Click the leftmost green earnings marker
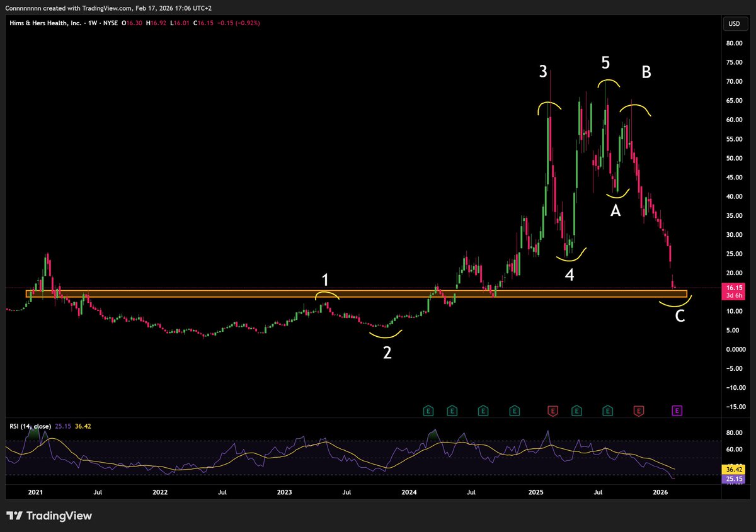This screenshot has width=756, height=532. coord(428,410)
